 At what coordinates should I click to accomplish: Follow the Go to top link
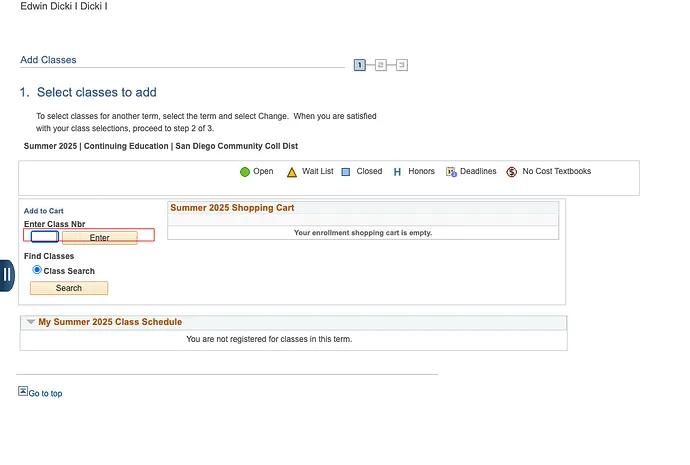(x=45, y=394)
